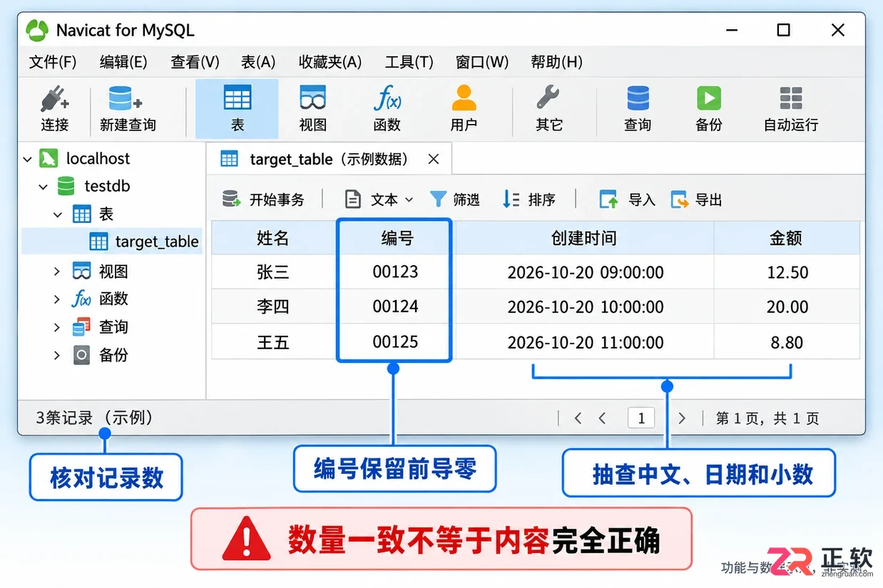
Task: Open the 编辑(E) menu
Action: click(123, 62)
